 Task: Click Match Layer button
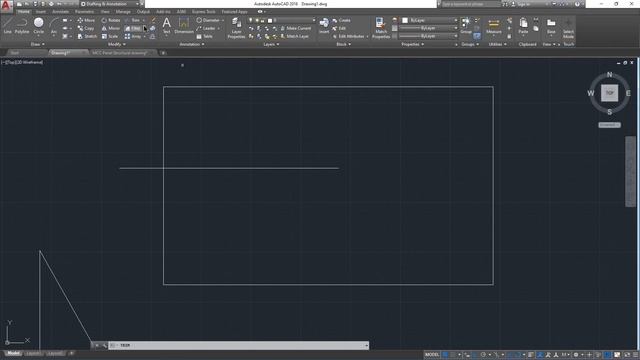[x=295, y=36]
